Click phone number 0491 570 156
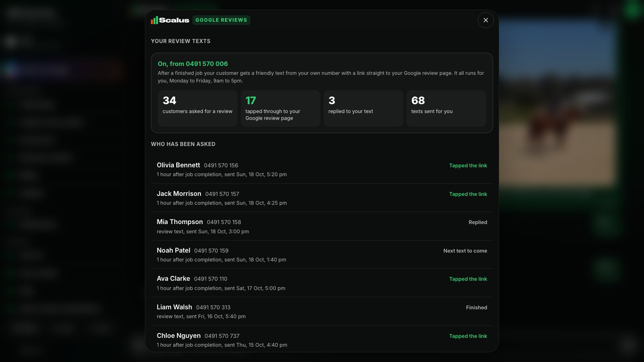The width and height of the screenshot is (644, 362). coord(221,165)
